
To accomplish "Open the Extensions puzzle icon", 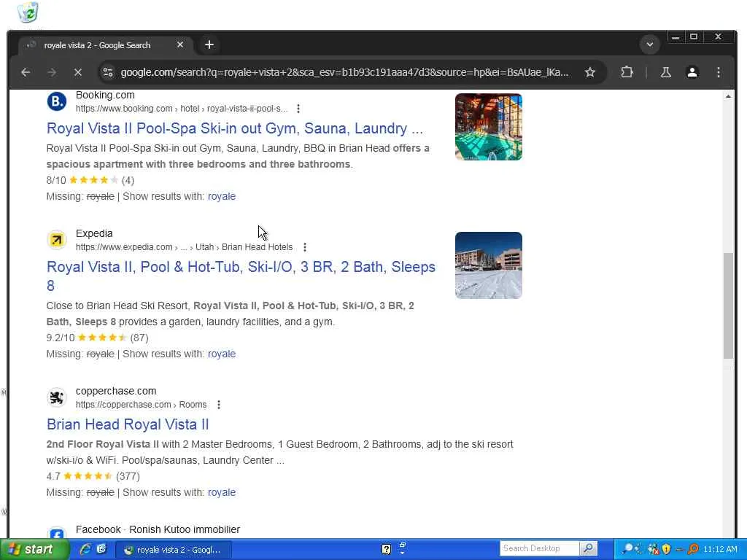I will [627, 72].
